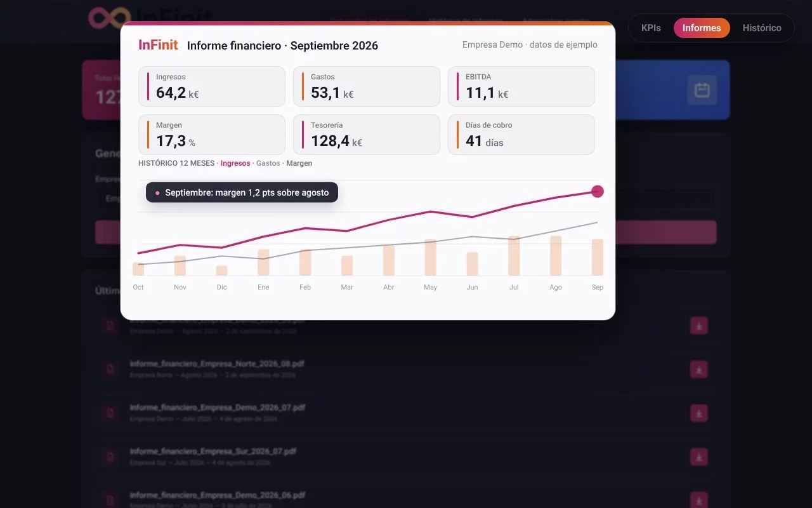Click 'HISTÓRICO 12 MESES' label
The image size is (812, 508).
pos(176,163)
